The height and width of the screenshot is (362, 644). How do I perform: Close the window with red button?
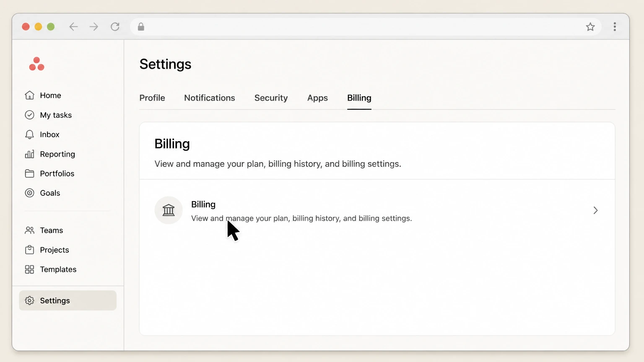pos(26,27)
